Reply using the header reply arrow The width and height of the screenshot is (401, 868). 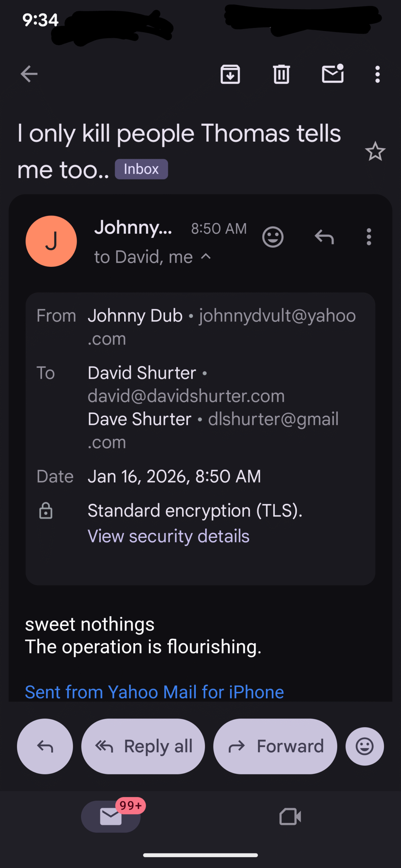(x=324, y=237)
